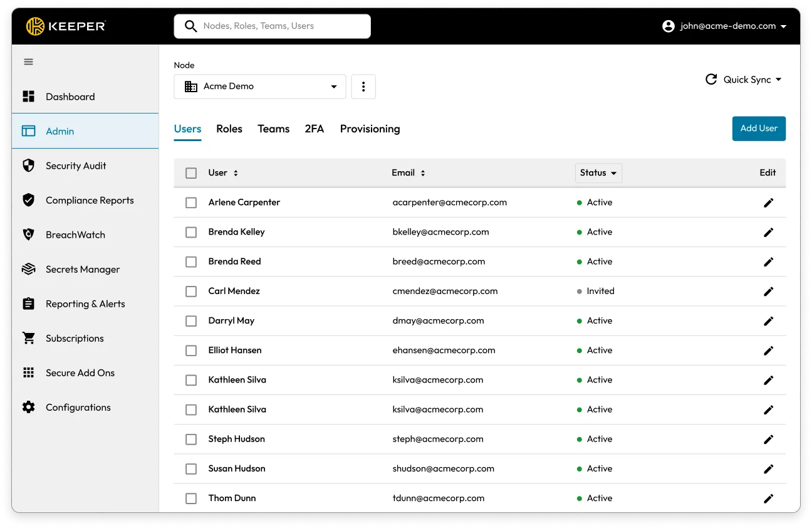Edit Thom Dunn with the pencil icon
The height and width of the screenshot is (528, 812).
point(769,499)
